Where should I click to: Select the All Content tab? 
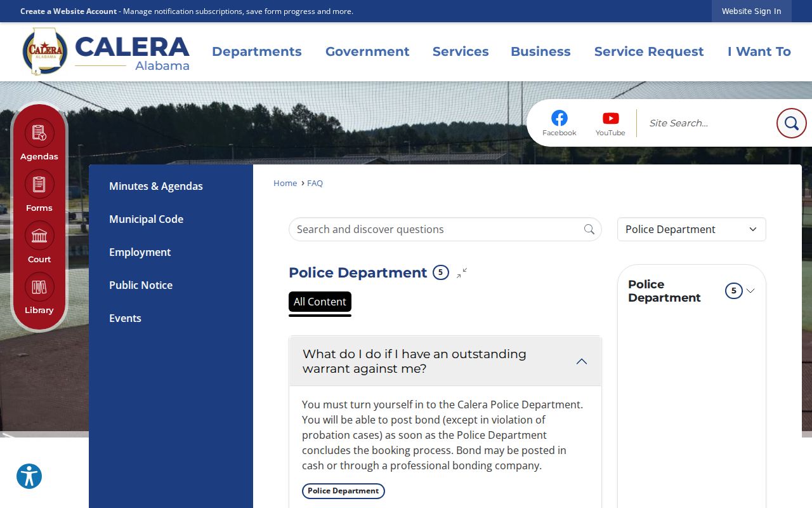tap(320, 302)
